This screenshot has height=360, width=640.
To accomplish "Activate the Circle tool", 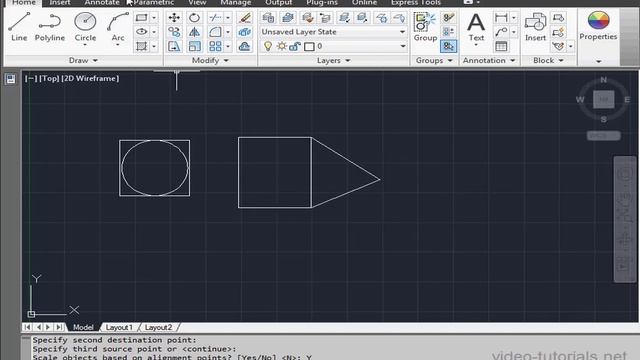I will [x=85, y=27].
